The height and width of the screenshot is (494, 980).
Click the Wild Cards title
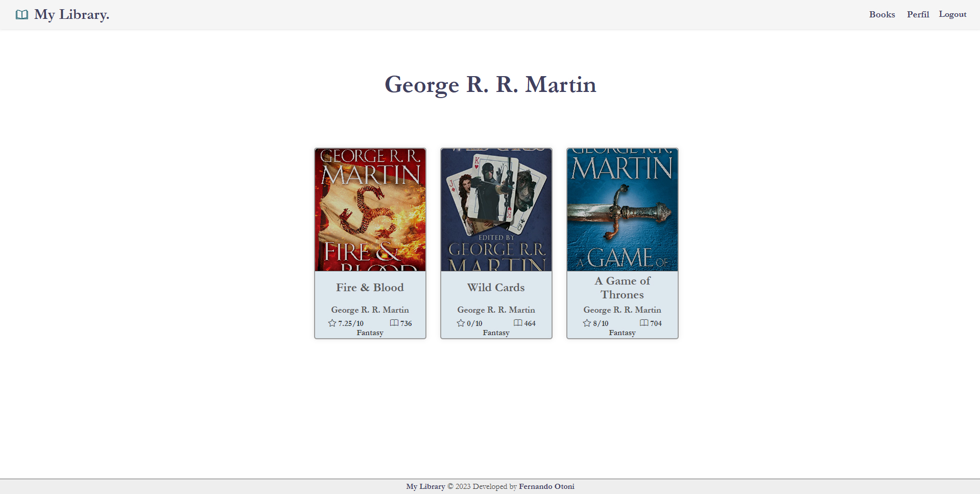496,287
